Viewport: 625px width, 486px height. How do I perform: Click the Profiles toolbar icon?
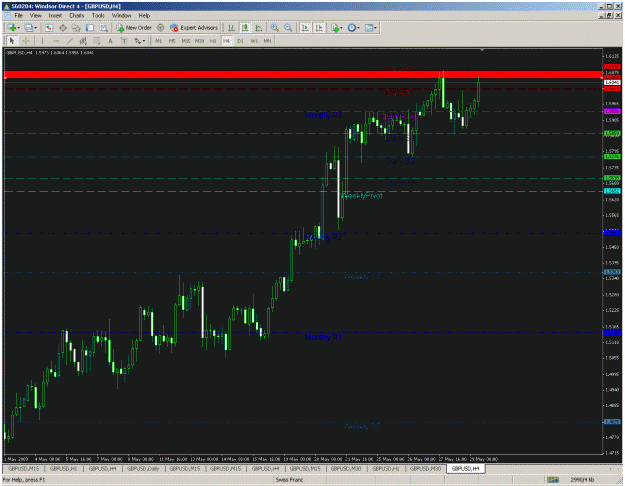tap(28, 28)
